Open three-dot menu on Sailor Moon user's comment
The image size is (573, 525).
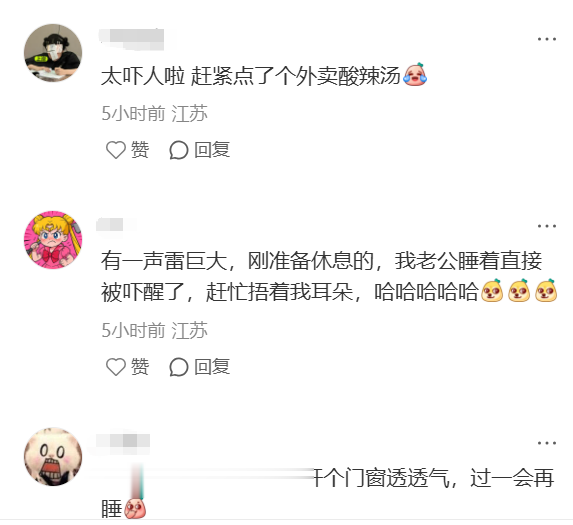[547, 226]
